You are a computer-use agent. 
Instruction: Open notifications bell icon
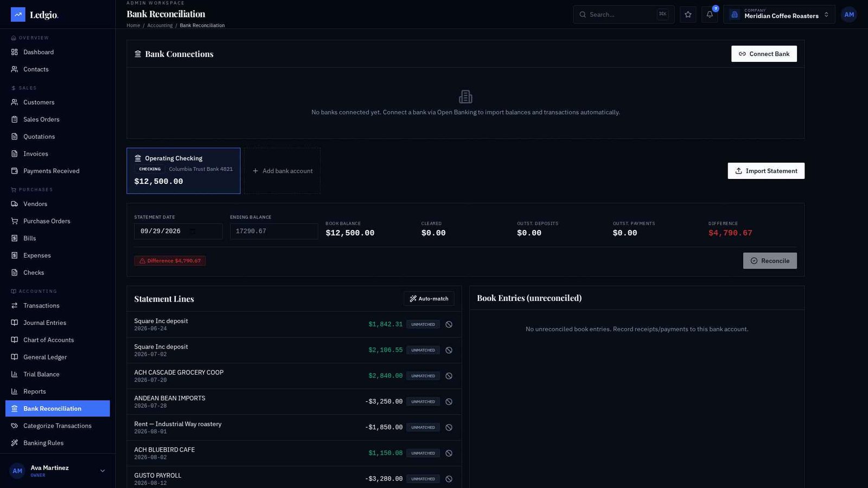(x=710, y=15)
